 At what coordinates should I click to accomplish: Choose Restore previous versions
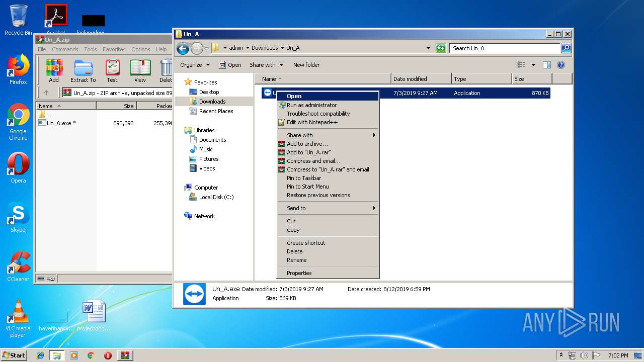[x=328, y=195]
